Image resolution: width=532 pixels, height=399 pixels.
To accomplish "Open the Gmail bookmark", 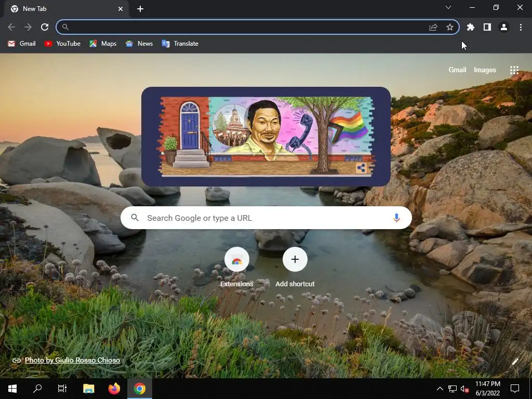I will (22, 44).
